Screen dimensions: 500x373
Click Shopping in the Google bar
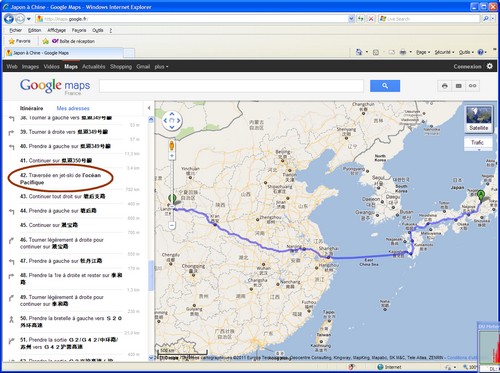[121, 67]
